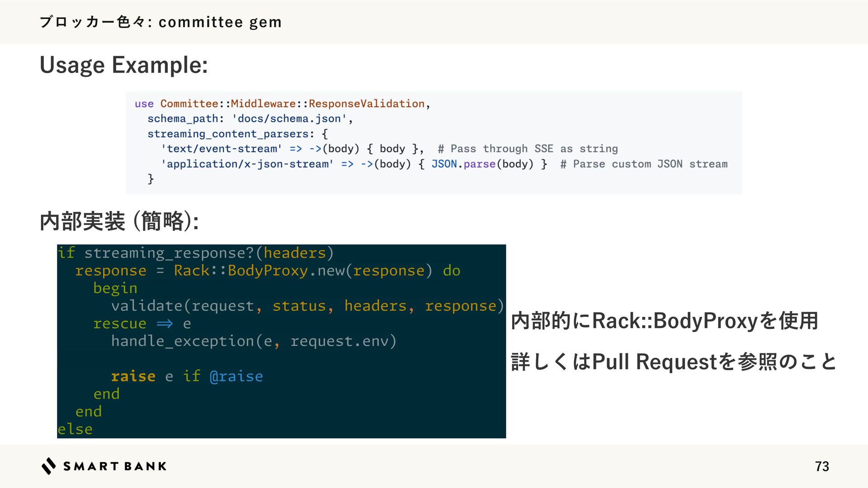Click the 'application/x-json-stream' string
Screen dimensions: 868x488
pos(247,164)
